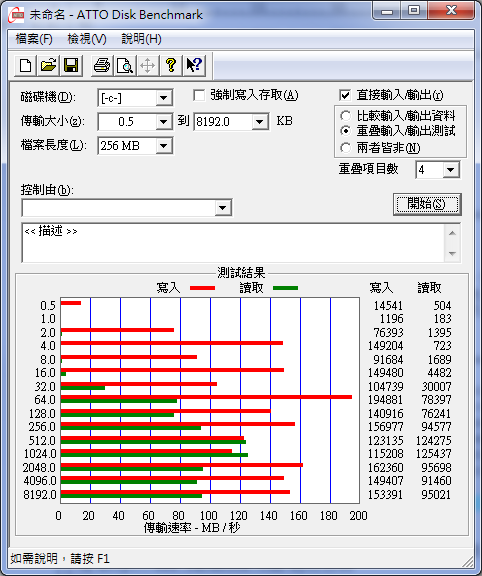Open the 磁碟機 drive dropdown showing [-c-]
The image size is (482, 576).
(164, 98)
